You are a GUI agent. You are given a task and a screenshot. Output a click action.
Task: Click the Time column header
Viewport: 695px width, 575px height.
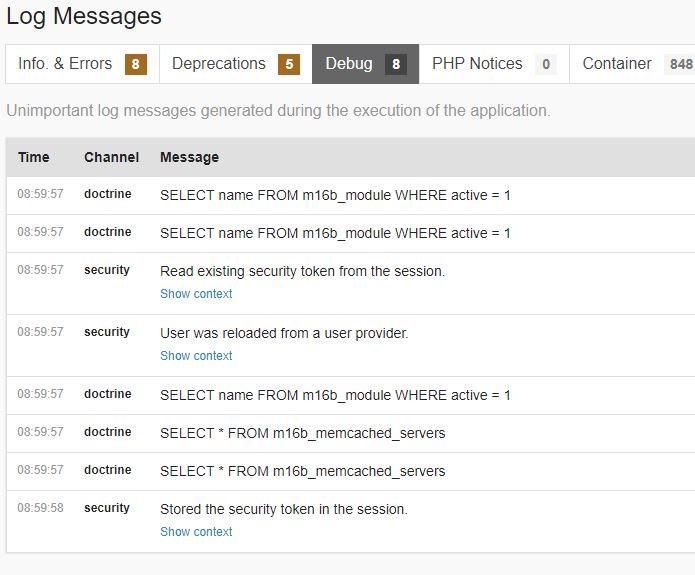33,157
